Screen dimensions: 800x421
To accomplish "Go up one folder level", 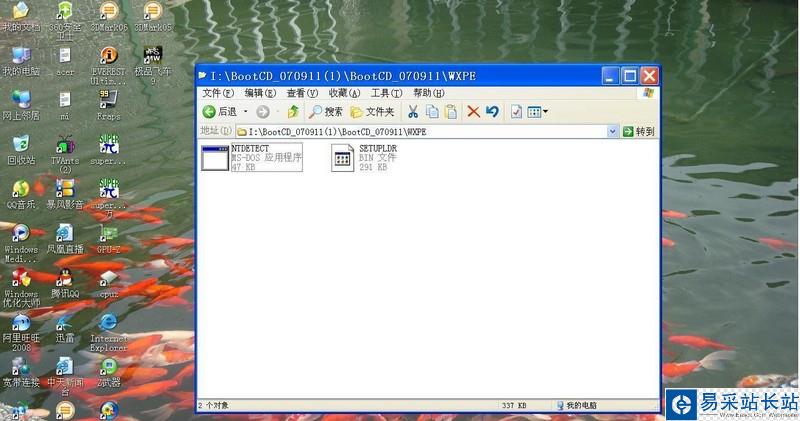I will 293,112.
